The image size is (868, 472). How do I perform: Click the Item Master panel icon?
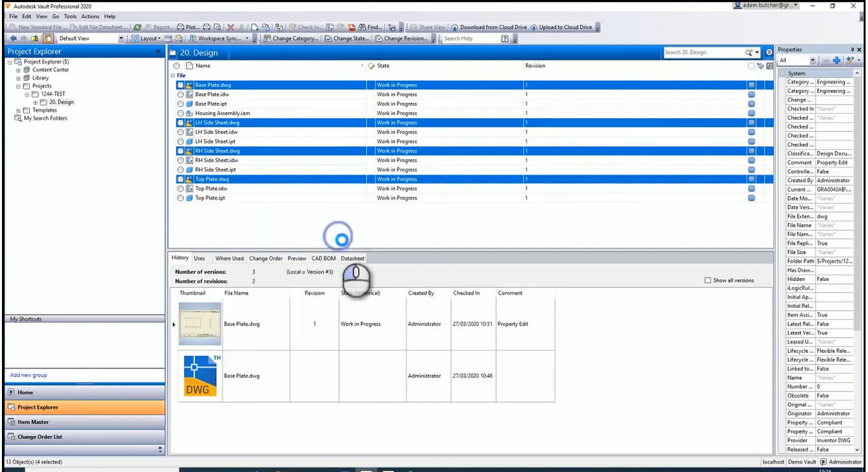coord(12,422)
